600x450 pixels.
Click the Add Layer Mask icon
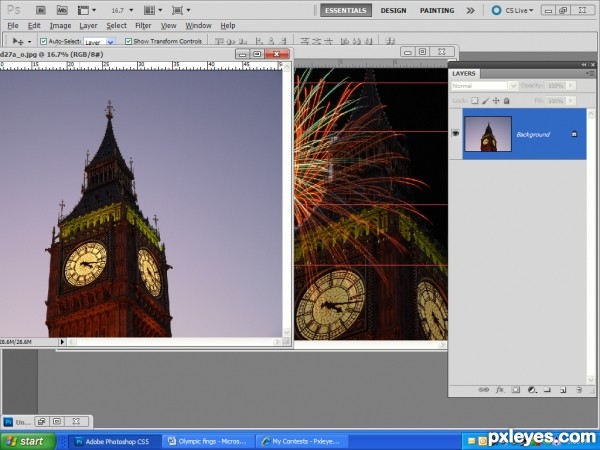(x=516, y=390)
